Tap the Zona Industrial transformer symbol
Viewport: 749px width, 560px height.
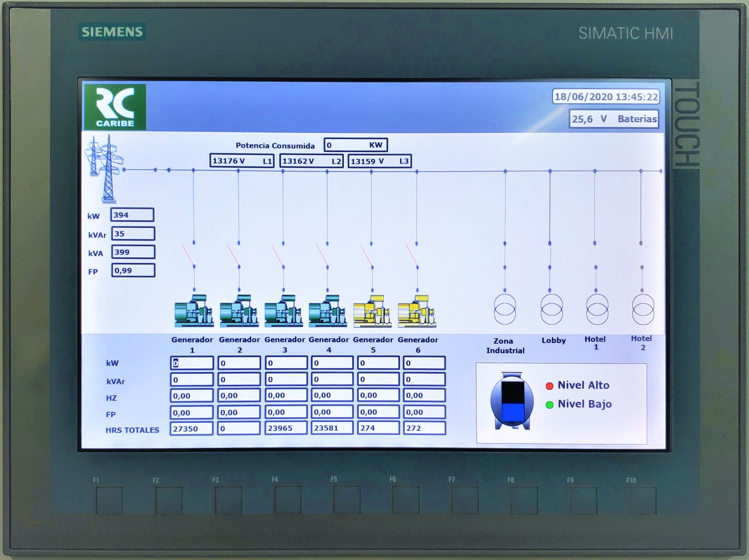tap(505, 309)
